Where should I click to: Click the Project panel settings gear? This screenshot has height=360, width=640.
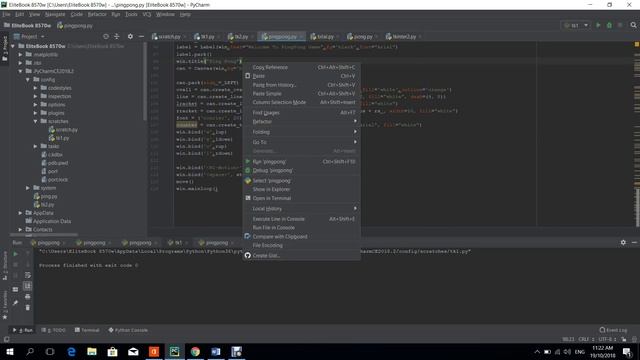click(x=130, y=36)
